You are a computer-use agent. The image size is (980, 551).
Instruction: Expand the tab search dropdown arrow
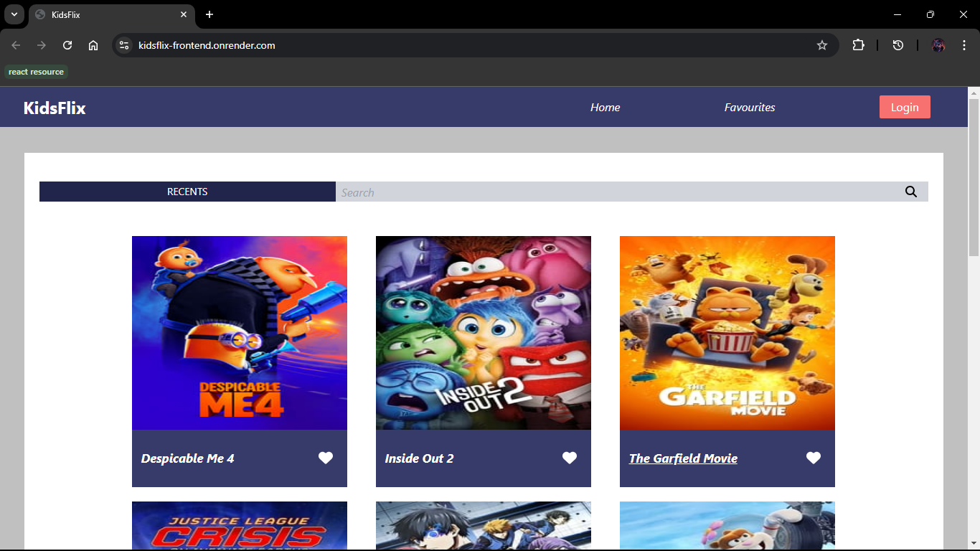(14, 14)
